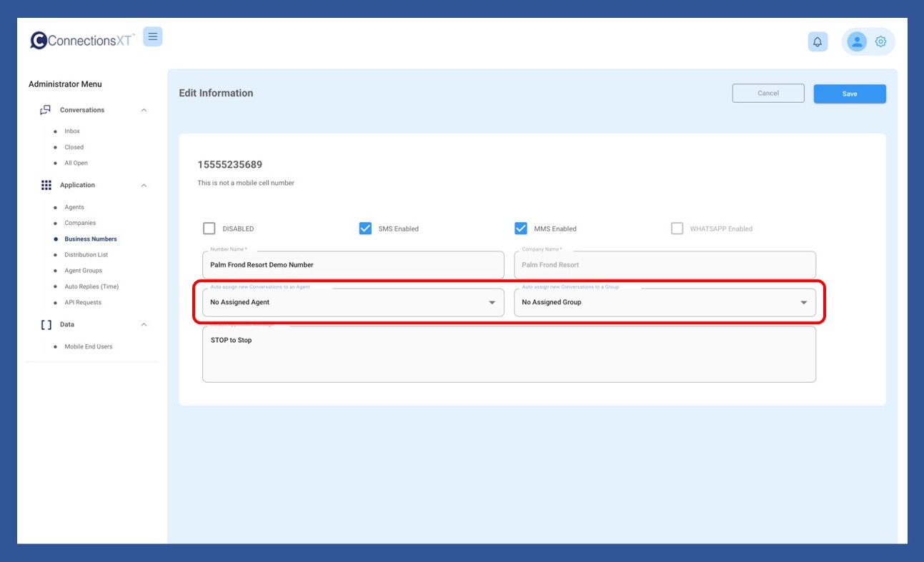Viewport: 924px width, 562px height.
Task: Go to Inbox in the sidebar
Action: coord(72,131)
